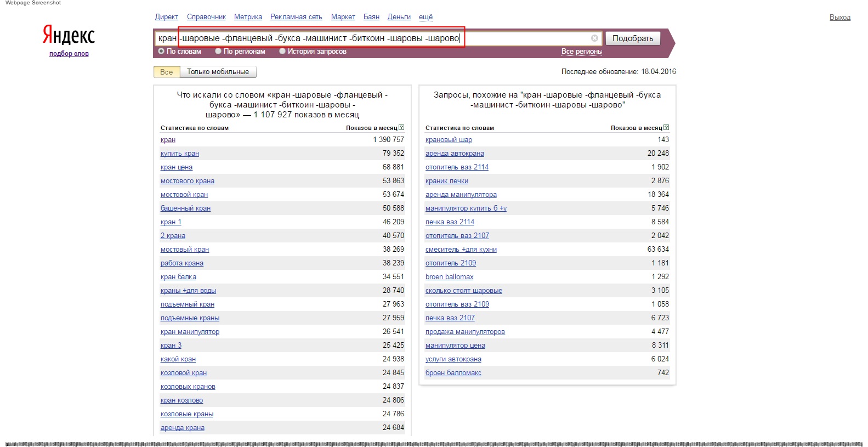
Task: Open Справочник in the top menu
Action: click(x=206, y=17)
